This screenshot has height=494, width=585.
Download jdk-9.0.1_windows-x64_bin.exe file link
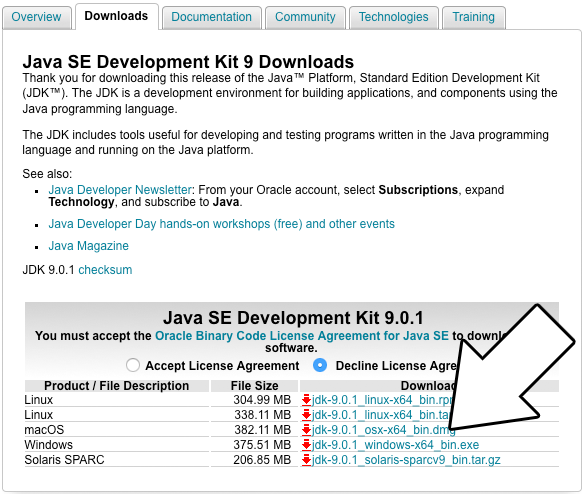click(395, 445)
